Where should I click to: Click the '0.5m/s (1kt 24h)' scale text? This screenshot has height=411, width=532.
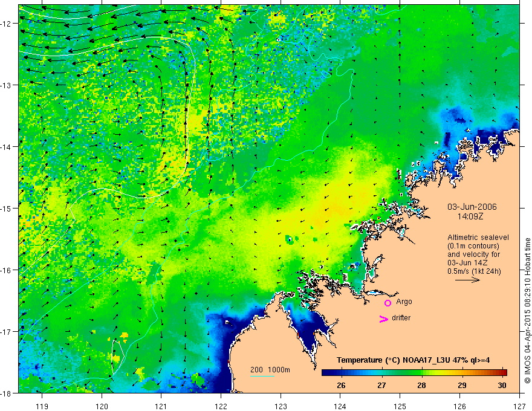coord(474,271)
